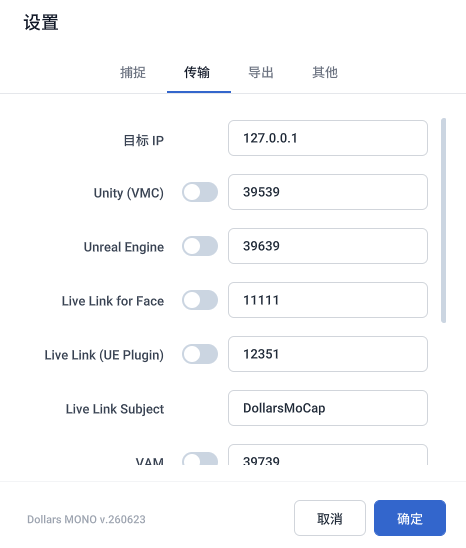The width and height of the screenshot is (466, 548).
Task: Click the vertical scrollbar of settings list
Action: (x=443, y=221)
